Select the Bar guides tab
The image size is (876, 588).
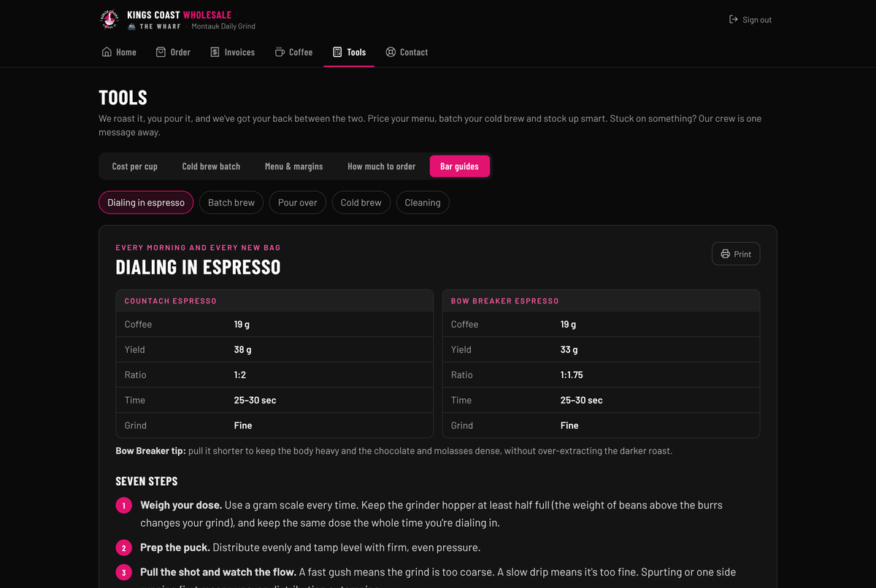click(459, 166)
